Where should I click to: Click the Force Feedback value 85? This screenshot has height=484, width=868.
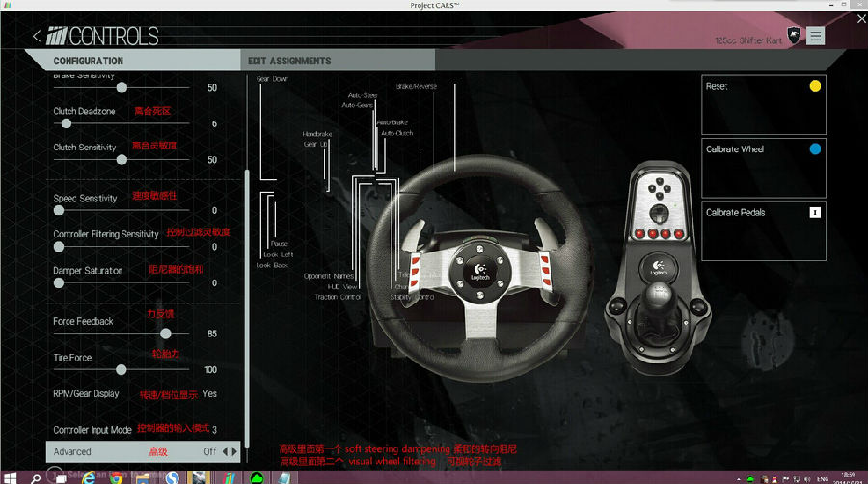point(212,334)
